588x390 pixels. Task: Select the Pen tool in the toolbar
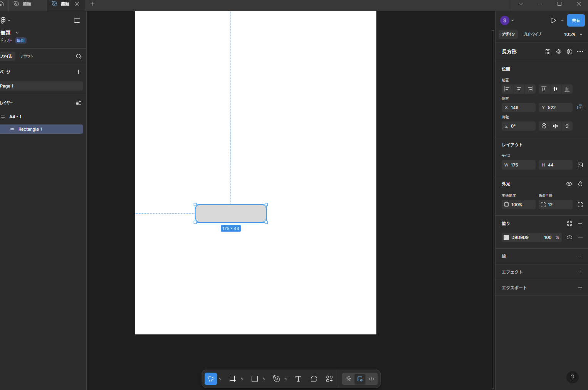[x=276, y=379]
